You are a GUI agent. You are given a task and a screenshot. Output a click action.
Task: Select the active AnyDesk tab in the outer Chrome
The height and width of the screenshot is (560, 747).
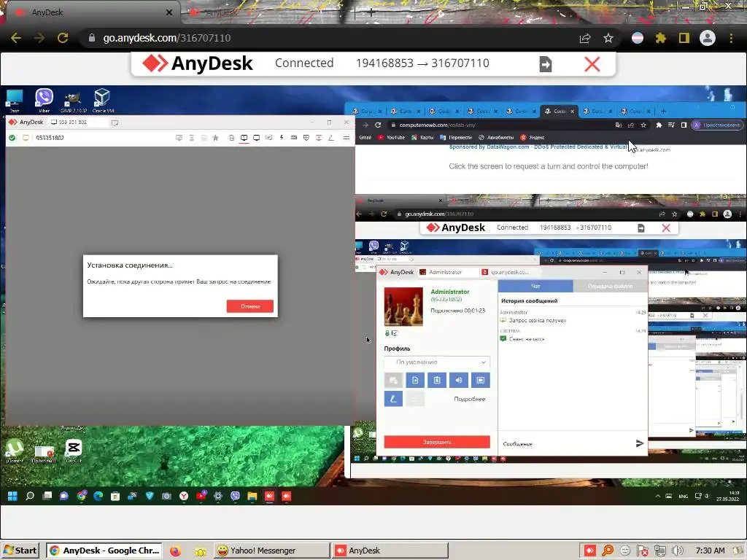pos(94,12)
